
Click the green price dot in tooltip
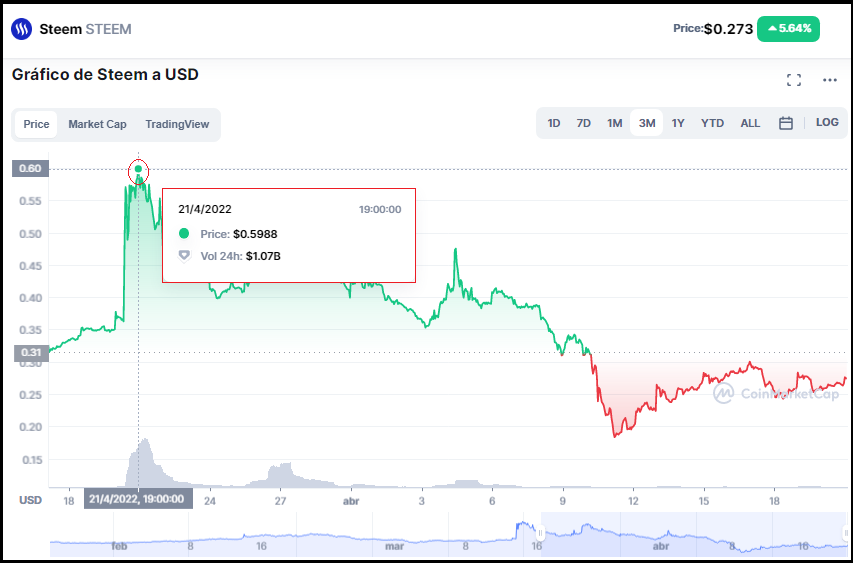coord(184,233)
